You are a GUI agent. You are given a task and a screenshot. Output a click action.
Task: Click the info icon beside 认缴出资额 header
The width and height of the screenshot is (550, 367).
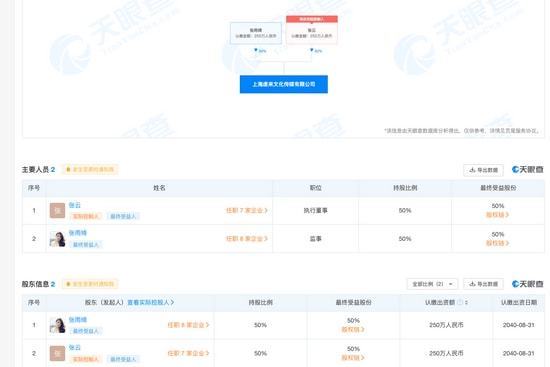click(460, 302)
